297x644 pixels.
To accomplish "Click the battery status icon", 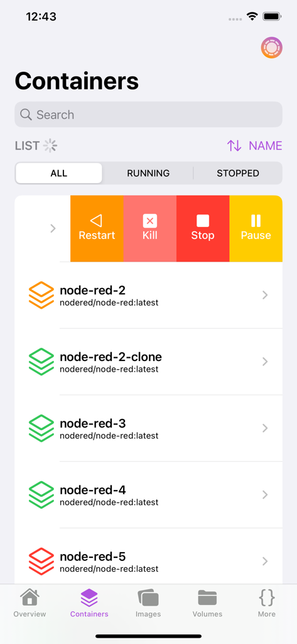I will click(271, 16).
